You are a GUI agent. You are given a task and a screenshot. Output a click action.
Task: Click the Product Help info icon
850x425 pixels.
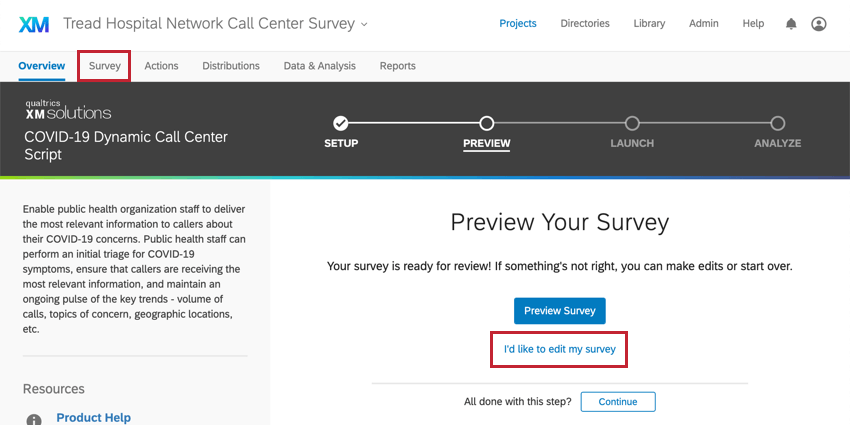34,419
